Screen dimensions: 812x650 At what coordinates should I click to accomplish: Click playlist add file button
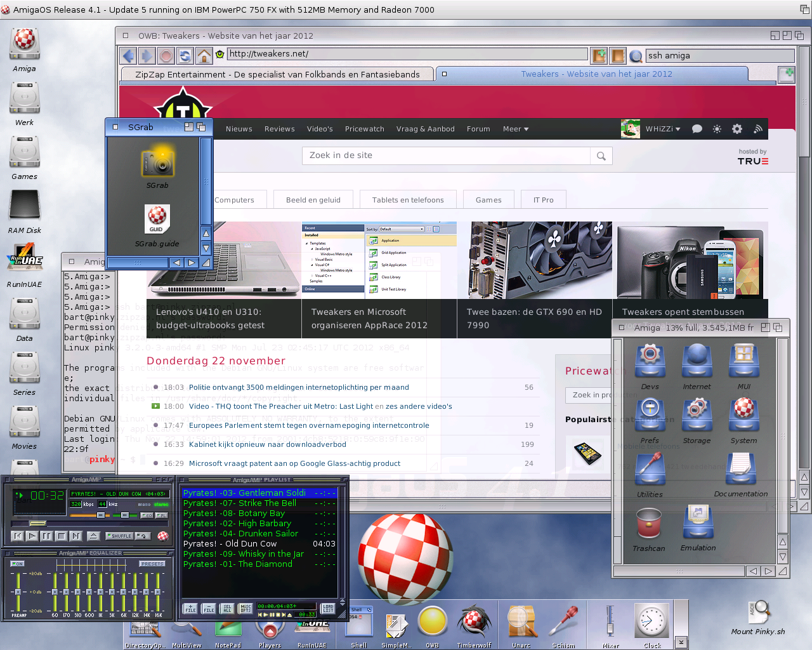pos(190,608)
